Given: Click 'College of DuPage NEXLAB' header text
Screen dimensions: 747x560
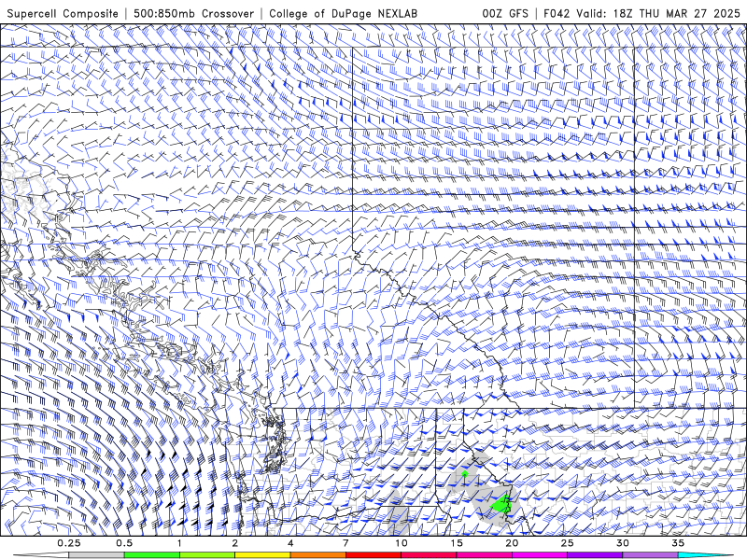Looking at the screenshot, I should click(x=343, y=13).
